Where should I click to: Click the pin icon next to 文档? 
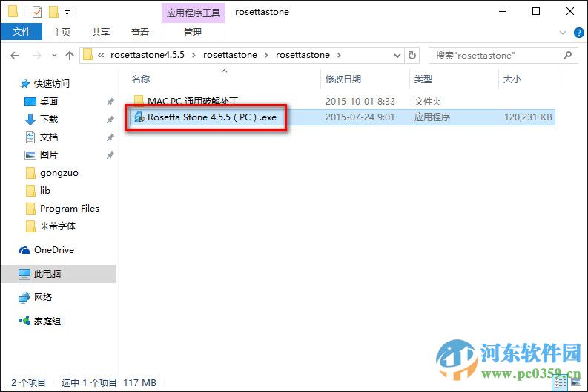pos(110,137)
